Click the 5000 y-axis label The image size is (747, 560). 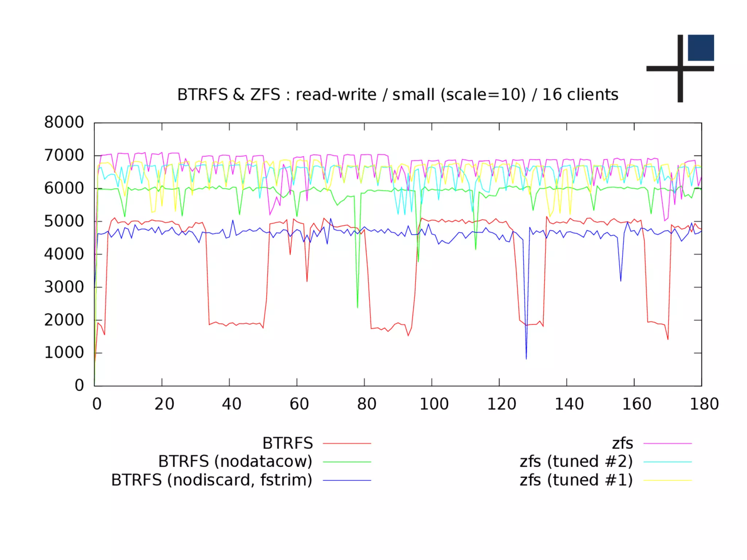[64, 221]
